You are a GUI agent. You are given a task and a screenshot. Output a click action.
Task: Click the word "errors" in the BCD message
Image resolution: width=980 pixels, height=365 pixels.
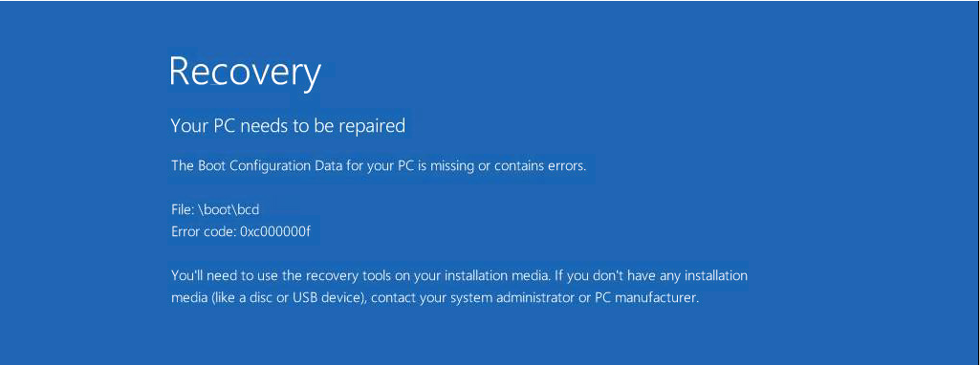pyautogui.click(x=566, y=167)
